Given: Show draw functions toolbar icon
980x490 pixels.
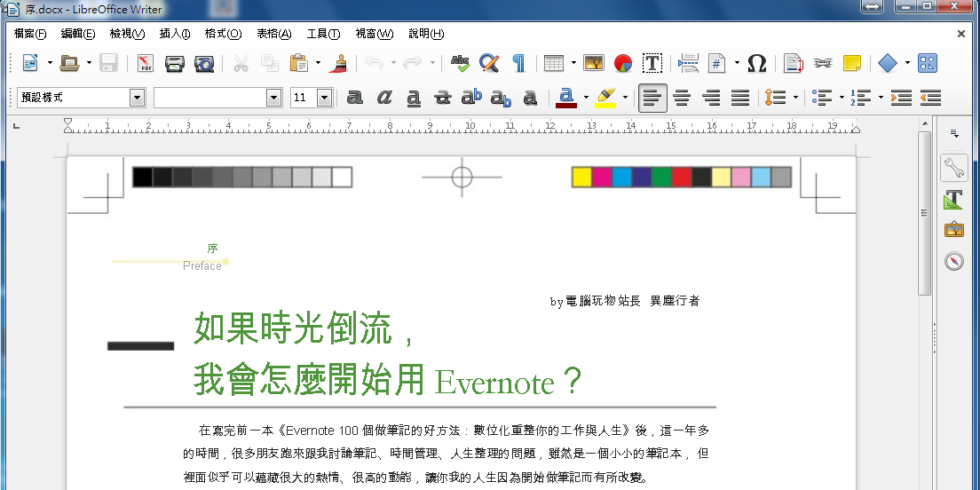Looking at the screenshot, I should click(928, 63).
